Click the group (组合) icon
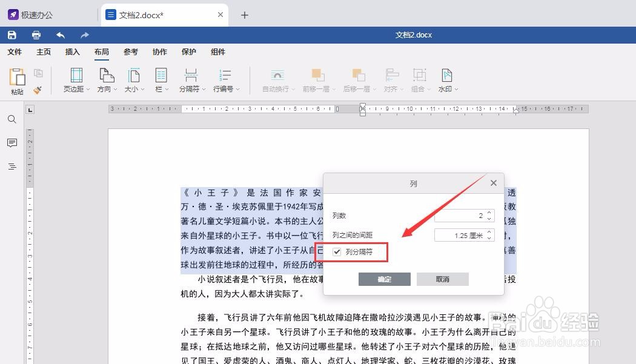 [x=419, y=76]
